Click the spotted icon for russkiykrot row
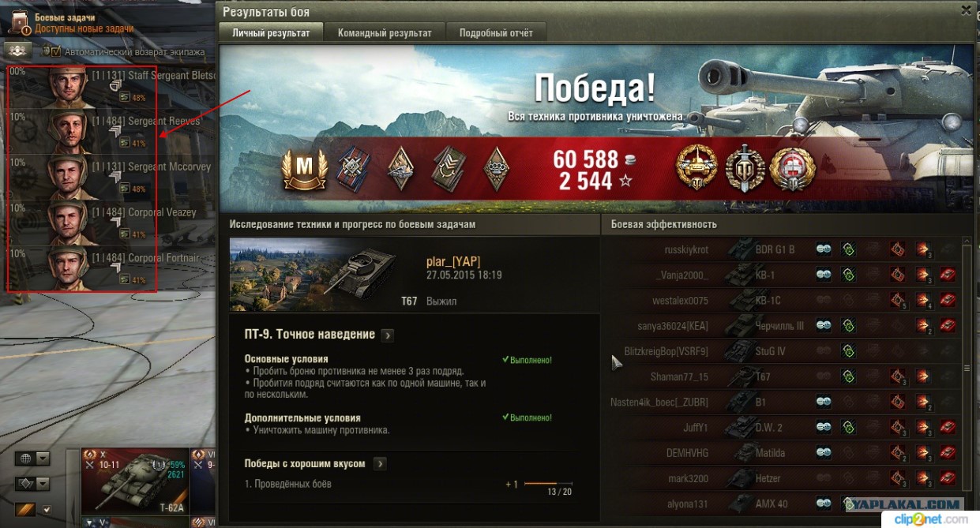 (x=824, y=249)
